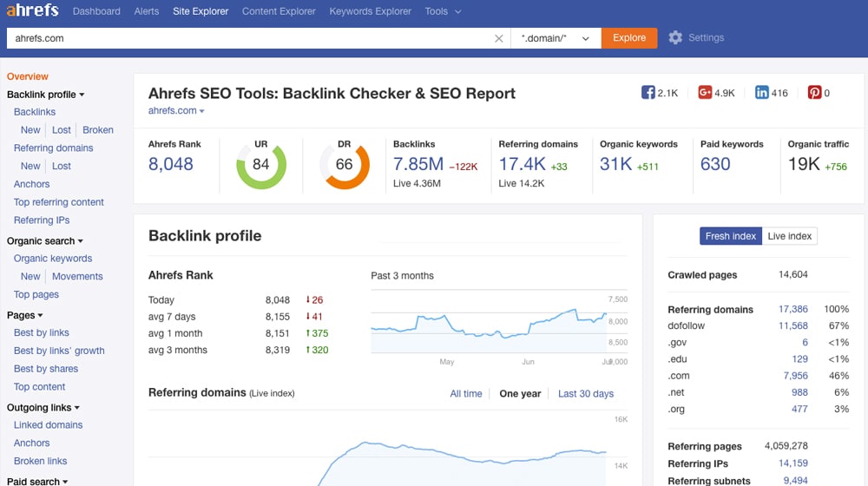
Task: Click dofollow count 11,568
Action: [x=792, y=326]
